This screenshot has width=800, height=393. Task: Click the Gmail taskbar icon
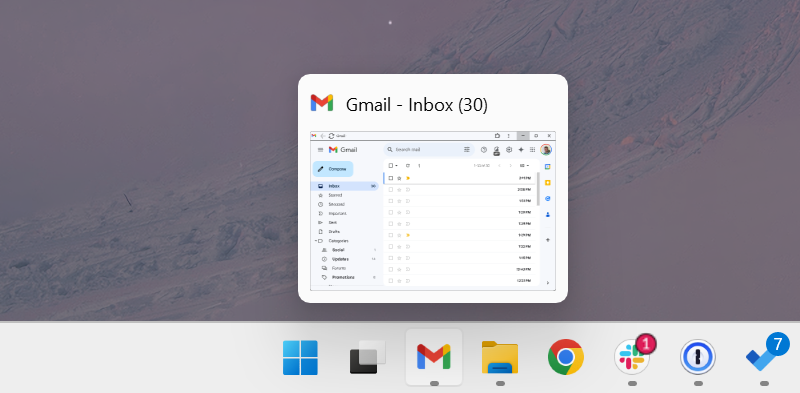tap(434, 357)
